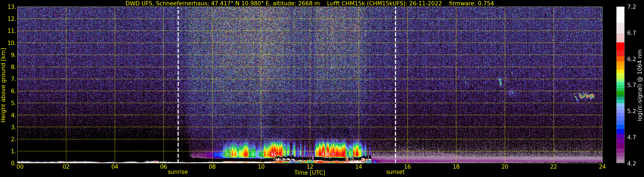The height and width of the screenshot is (177, 644).
Task: Click the '4.2' colorbar value
Action: pyautogui.click(x=632, y=163)
